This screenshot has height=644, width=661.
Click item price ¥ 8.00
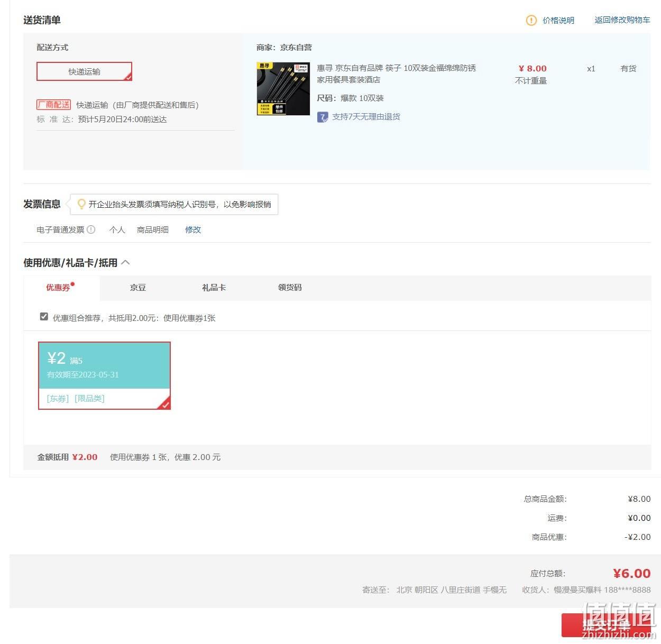pos(533,69)
